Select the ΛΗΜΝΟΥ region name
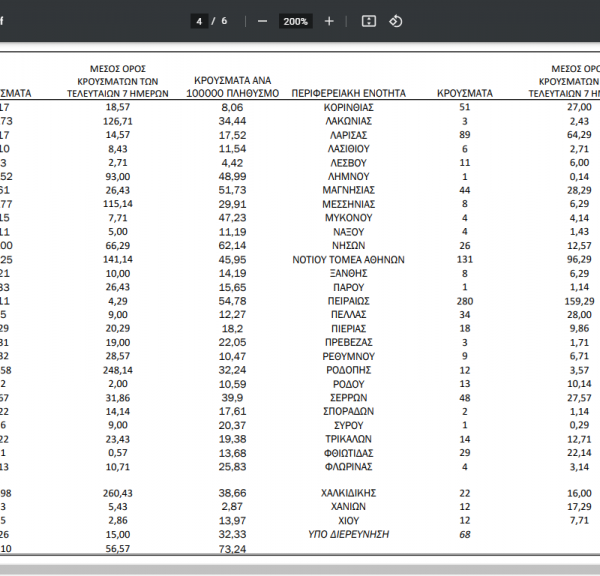Viewport: 600px width, 576px height. click(349, 176)
